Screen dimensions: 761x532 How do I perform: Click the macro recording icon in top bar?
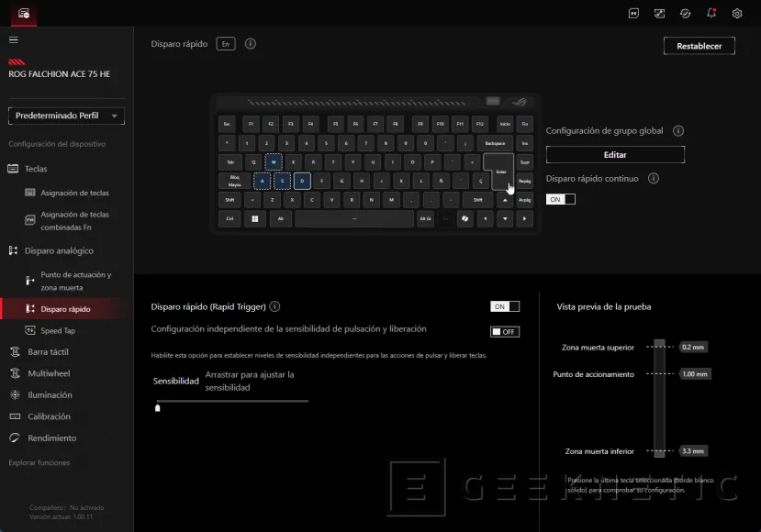[633, 14]
